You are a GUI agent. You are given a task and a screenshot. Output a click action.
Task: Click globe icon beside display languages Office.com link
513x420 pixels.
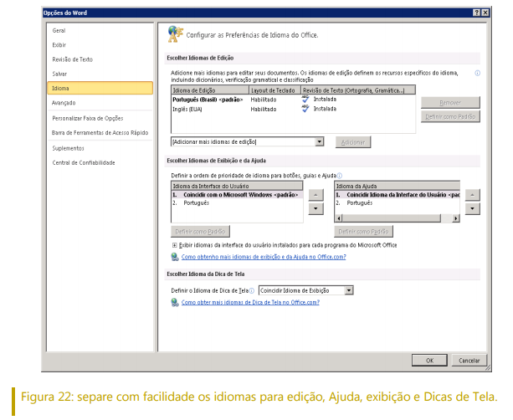click(x=174, y=258)
